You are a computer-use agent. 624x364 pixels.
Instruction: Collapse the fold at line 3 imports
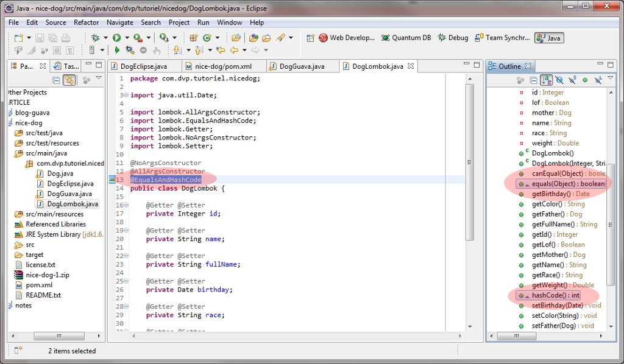126,96
